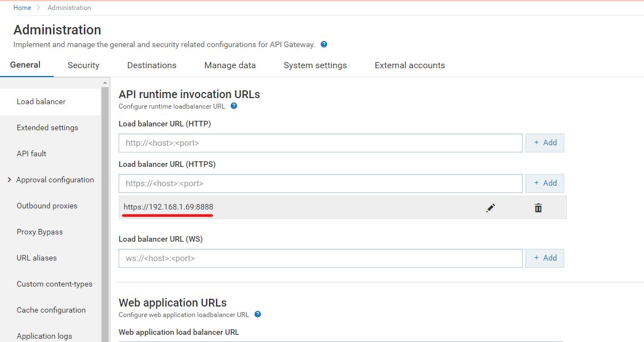The height and width of the screenshot is (342, 644).
Task: Delete the https://192.168.1.69:8888 entry via trash icon
Action: 538,208
